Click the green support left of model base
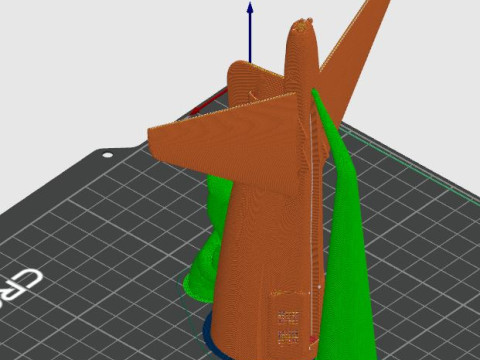Image resolution: width=480 pixels, height=360 pixels. 207,240
